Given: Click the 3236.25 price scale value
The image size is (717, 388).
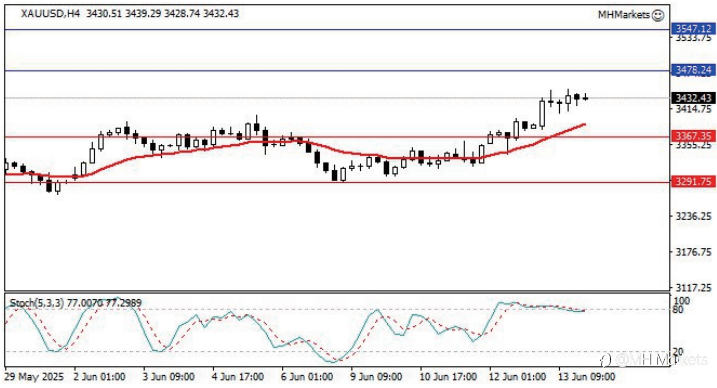Looking at the screenshot, I should (694, 216).
